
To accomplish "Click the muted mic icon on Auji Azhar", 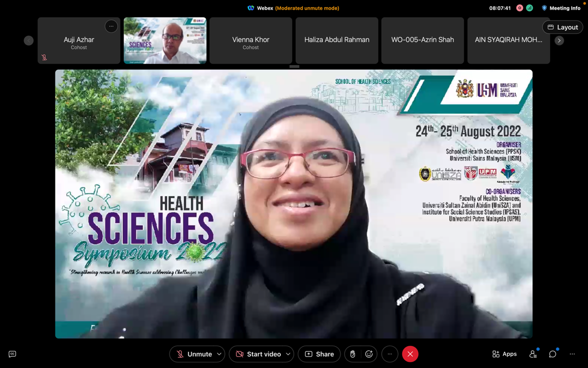I will tap(44, 57).
